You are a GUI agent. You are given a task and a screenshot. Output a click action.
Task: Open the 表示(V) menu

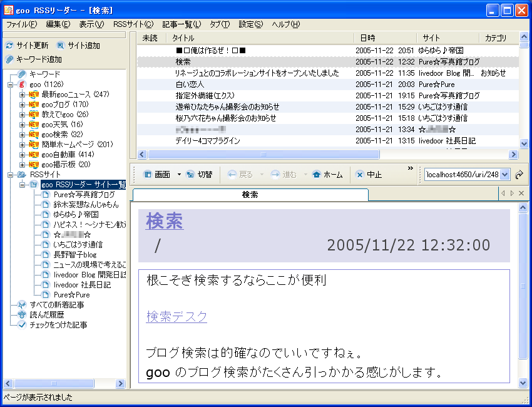point(91,24)
